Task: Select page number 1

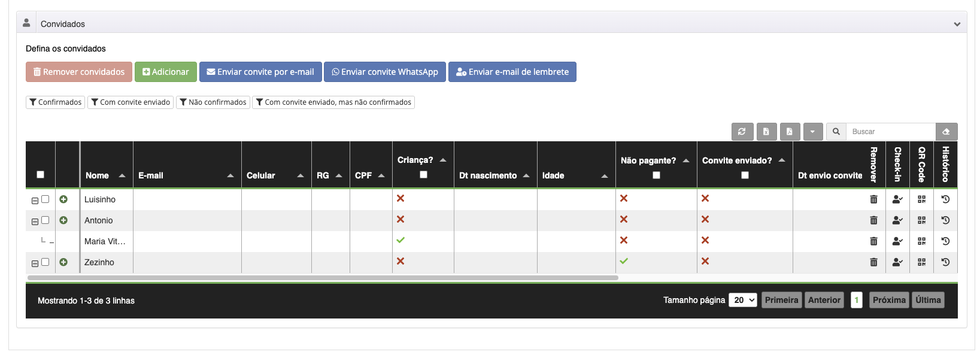Action: (857, 300)
